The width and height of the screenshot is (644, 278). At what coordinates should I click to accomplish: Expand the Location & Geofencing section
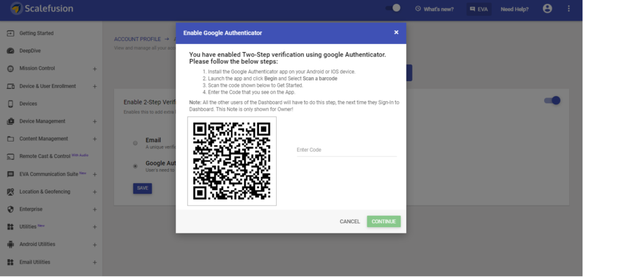(95, 192)
